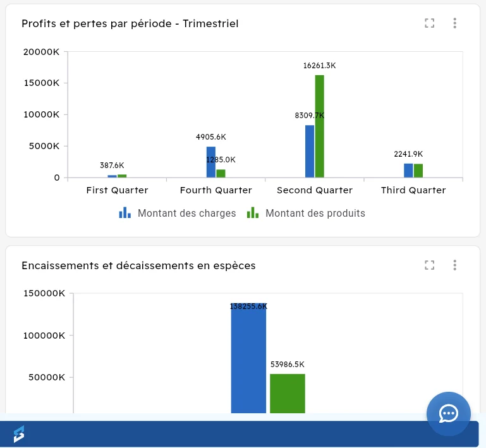This screenshot has height=448, width=486.
Task: Click the 8309.7K data label
Action: coord(309,116)
